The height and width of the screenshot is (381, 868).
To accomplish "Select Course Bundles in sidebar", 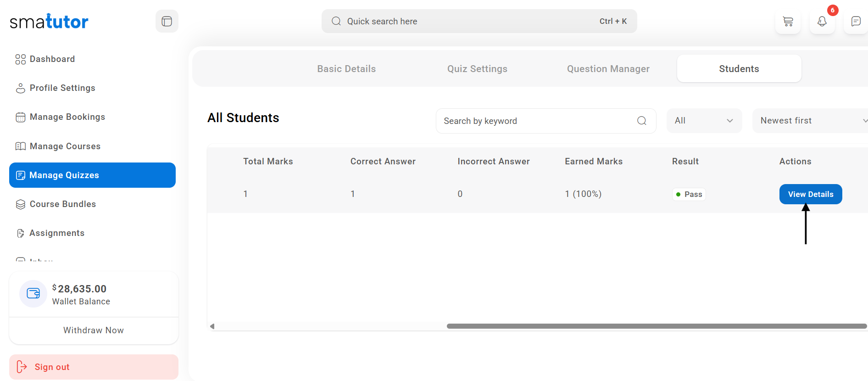I will pyautogui.click(x=62, y=204).
